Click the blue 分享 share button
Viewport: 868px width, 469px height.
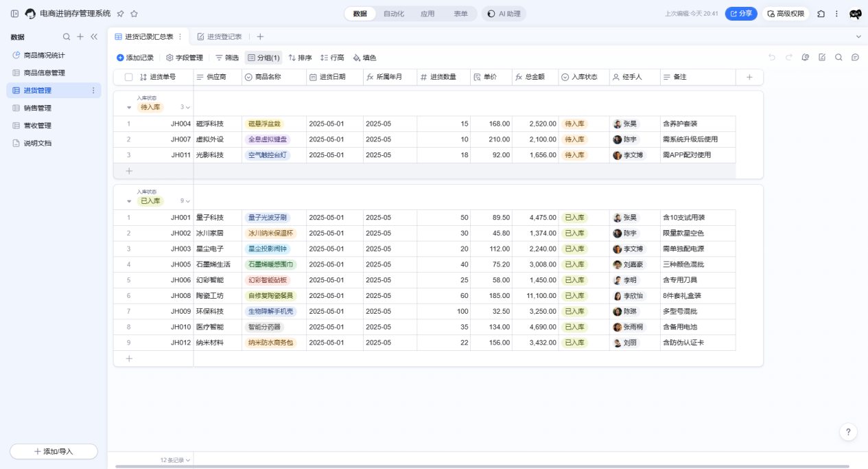coord(741,14)
